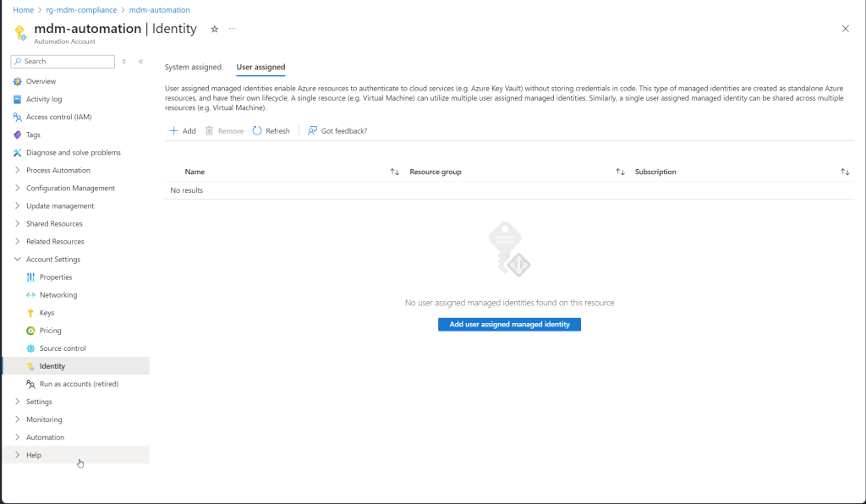Screen dimensions: 866x504
Task: Click the No results table row
Action: point(509,190)
